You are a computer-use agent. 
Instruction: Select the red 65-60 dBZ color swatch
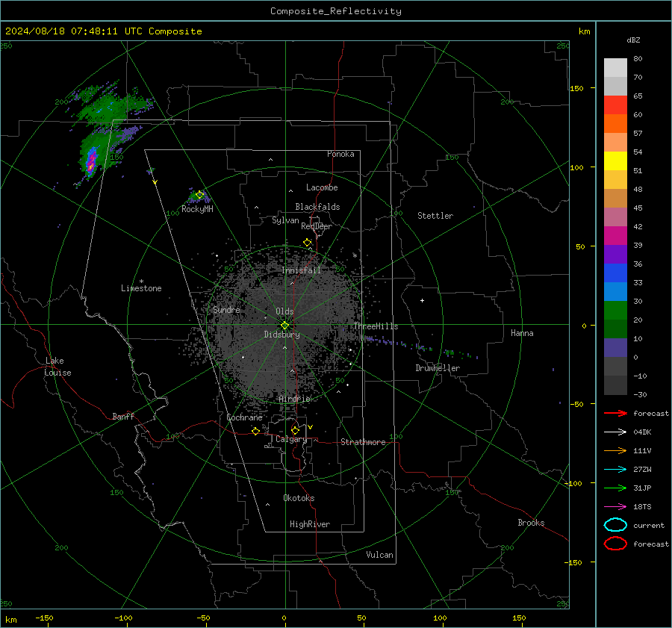(x=615, y=105)
